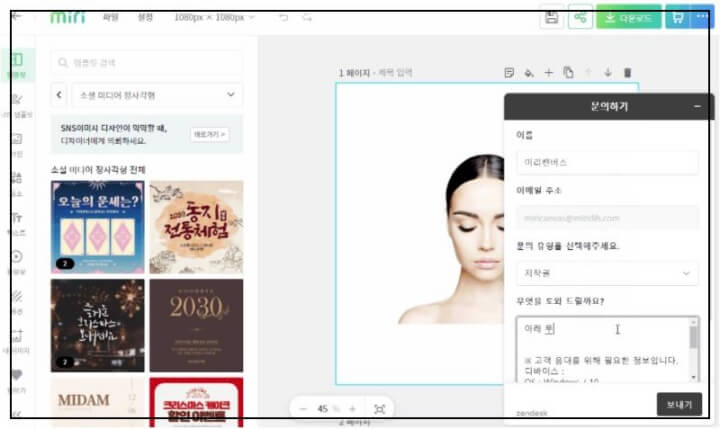Click the page 1 title input (제목 입력)
Viewport: 720px width, 429px height.
(x=395, y=73)
